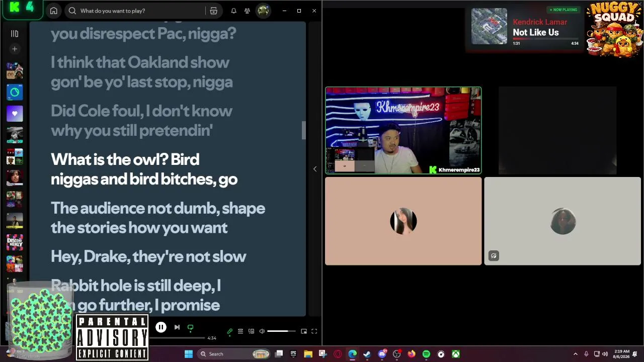Screen dimensions: 644x362
Task: Click the taskbar Search box
Action: [x=234, y=354]
